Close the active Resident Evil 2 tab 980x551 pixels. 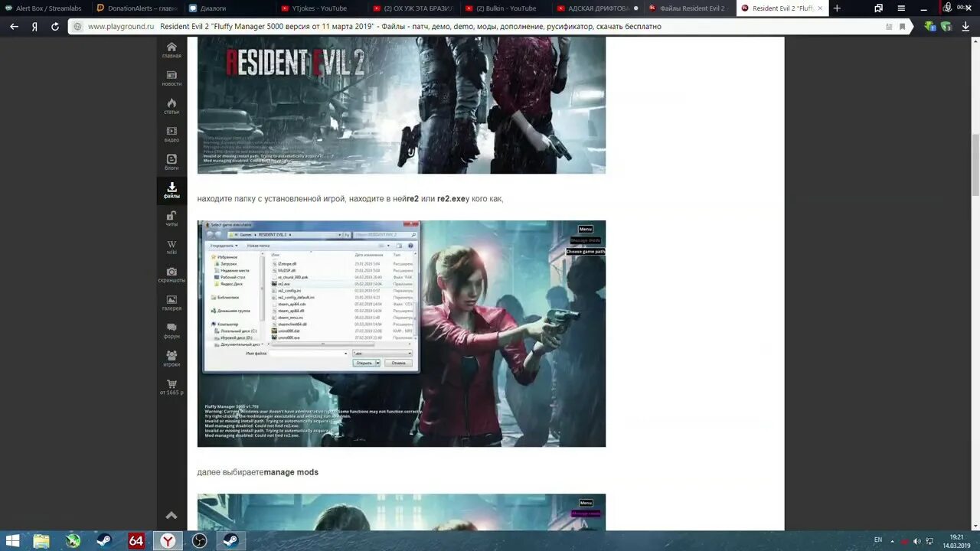820,8
